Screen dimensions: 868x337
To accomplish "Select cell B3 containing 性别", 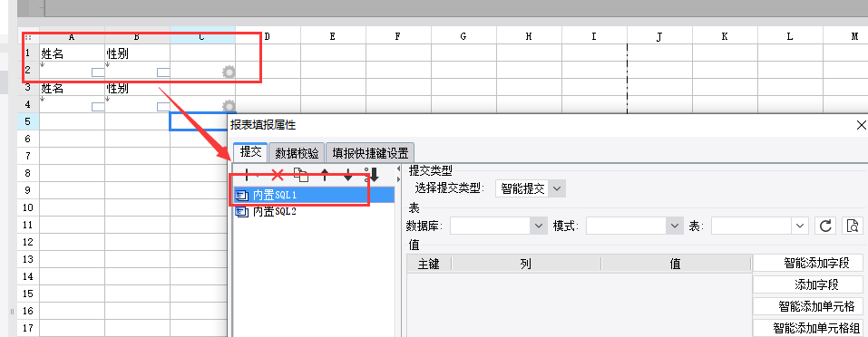I will click(137, 87).
